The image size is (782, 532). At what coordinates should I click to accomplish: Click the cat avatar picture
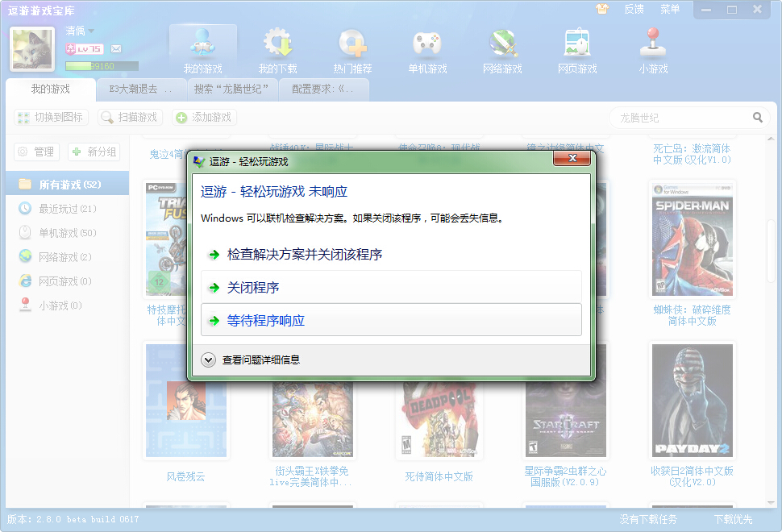click(32, 49)
